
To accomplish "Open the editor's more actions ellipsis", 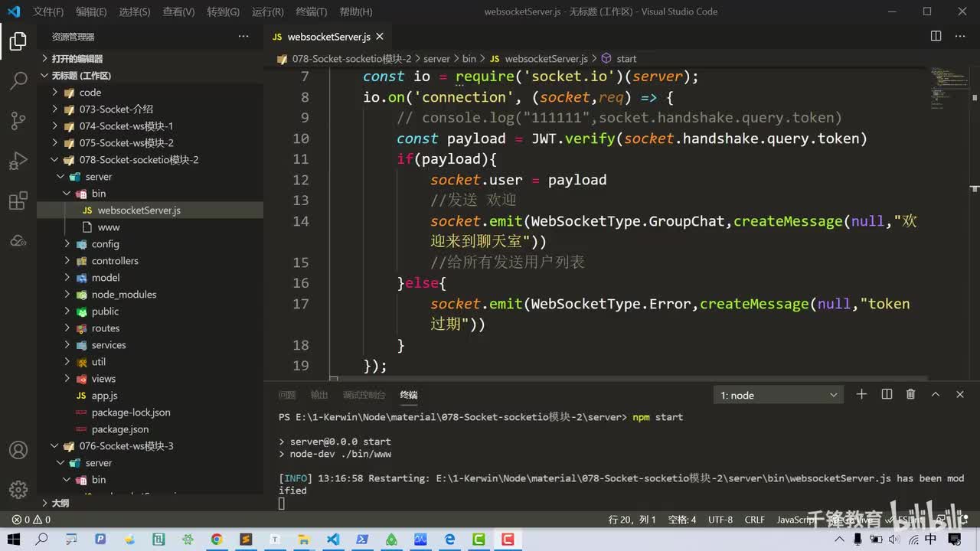I will click(960, 37).
